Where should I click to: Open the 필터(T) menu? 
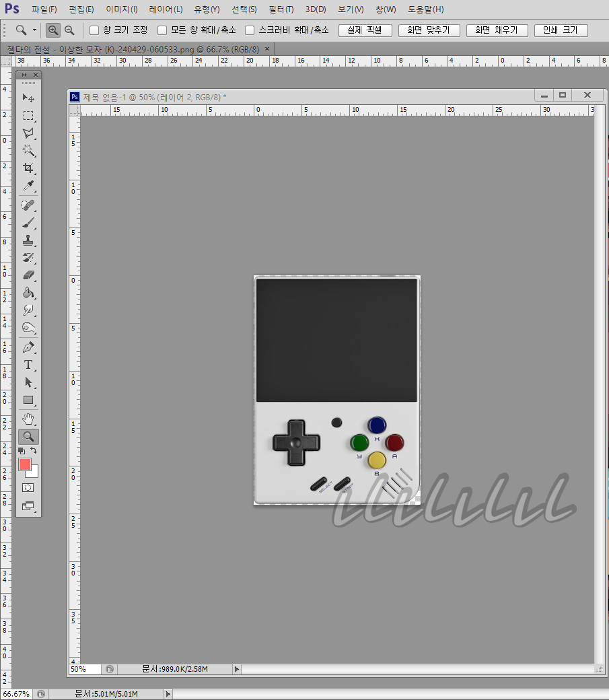[281, 9]
